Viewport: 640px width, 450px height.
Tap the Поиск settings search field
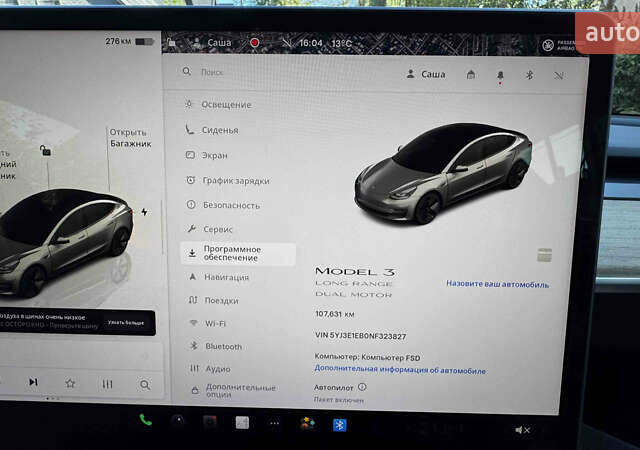pos(280,73)
